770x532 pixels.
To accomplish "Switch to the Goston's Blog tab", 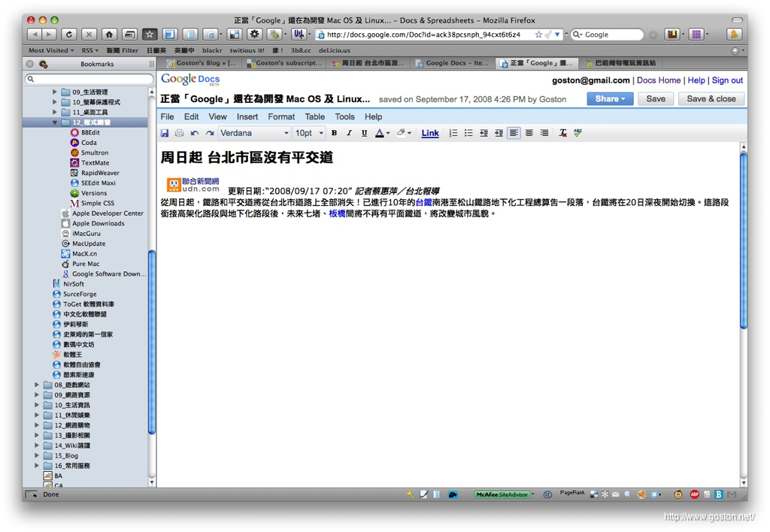I will pyautogui.click(x=202, y=63).
